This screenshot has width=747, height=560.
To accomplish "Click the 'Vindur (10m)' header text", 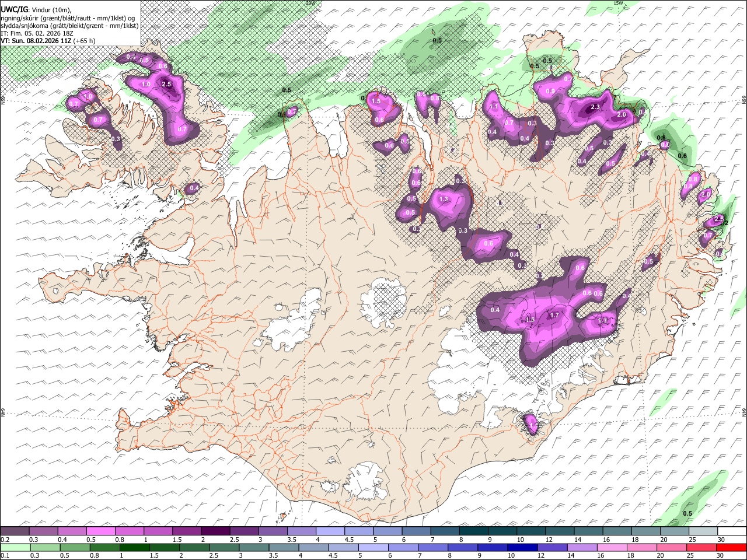I will pyautogui.click(x=50, y=9).
